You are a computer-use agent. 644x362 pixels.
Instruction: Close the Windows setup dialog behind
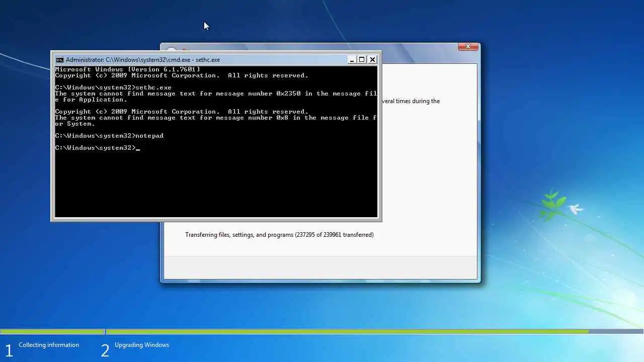[468, 46]
